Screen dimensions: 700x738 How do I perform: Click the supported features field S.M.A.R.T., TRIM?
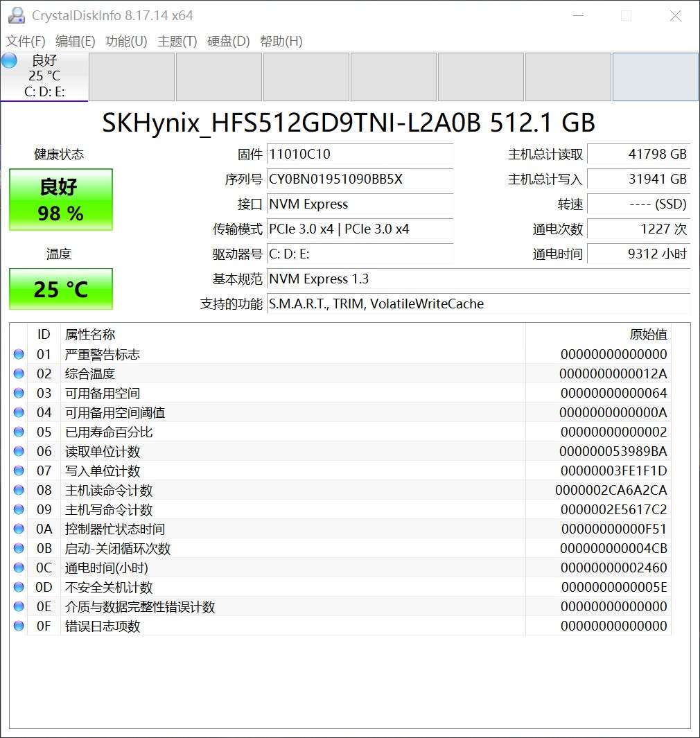coord(478,304)
